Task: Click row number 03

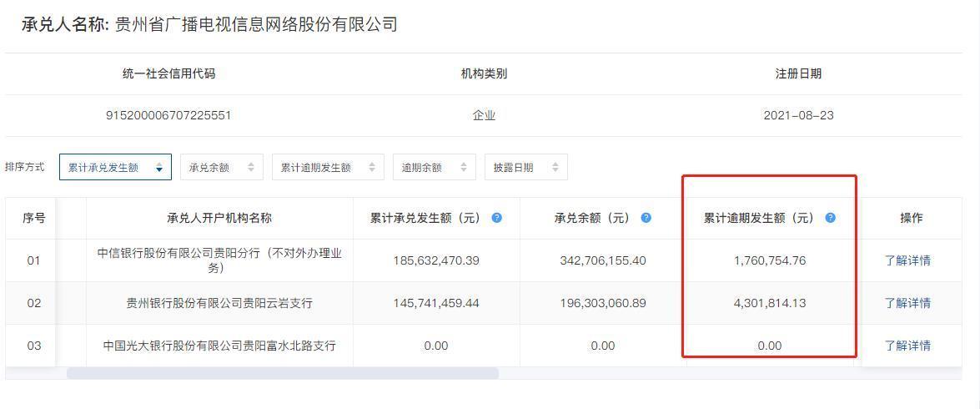Action: click(33, 346)
